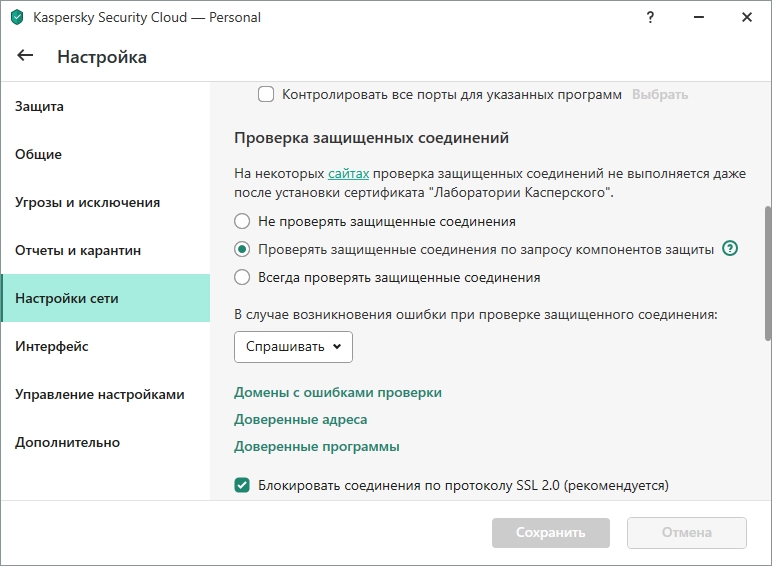
Task: Select 'Всегда проверять защищенные соединения' radio
Action: pyautogui.click(x=242, y=277)
